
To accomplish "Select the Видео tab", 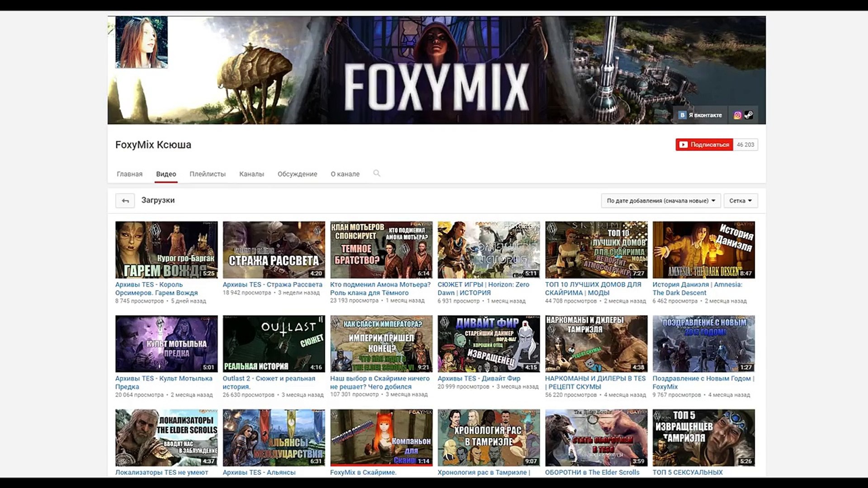I will coord(166,174).
